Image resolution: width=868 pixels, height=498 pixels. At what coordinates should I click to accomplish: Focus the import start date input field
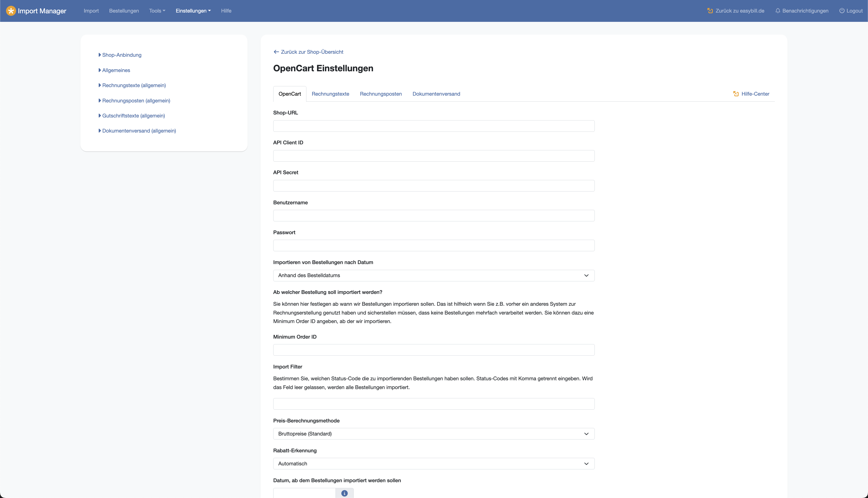coord(304,493)
